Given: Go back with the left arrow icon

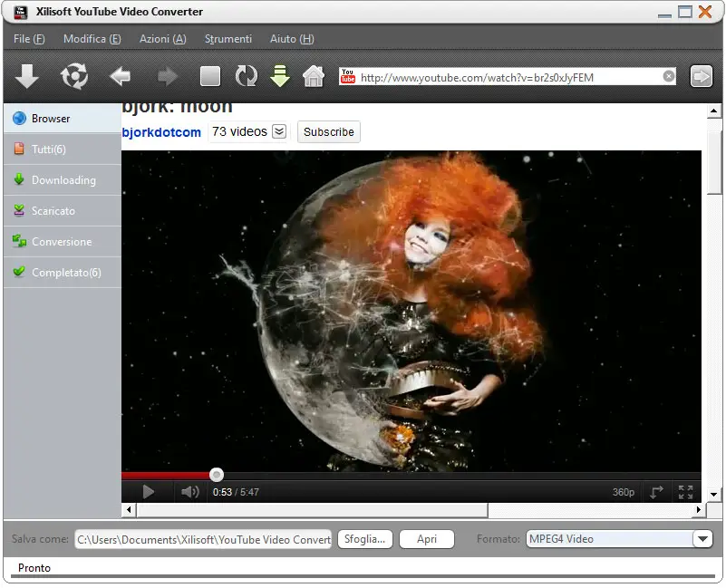Looking at the screenshot, I should pos(120,76).
